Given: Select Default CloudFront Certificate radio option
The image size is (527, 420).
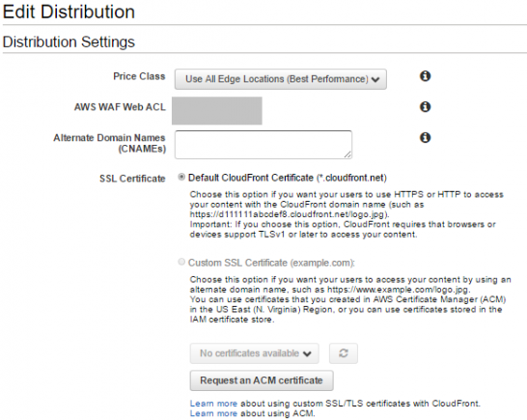Looking at the screenshot, I should tap(181, 177).
